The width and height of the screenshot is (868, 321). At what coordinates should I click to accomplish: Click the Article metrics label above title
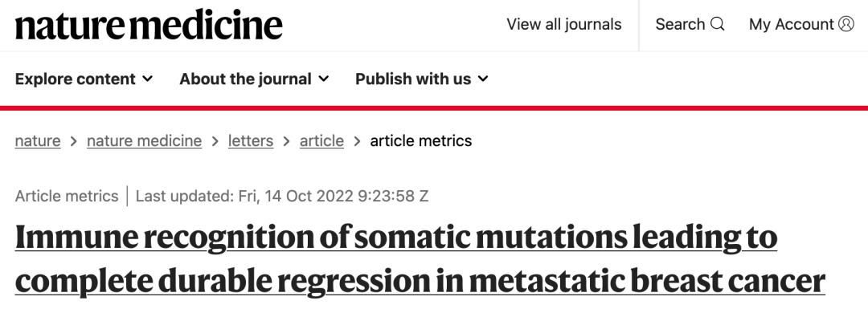[66, 196]
